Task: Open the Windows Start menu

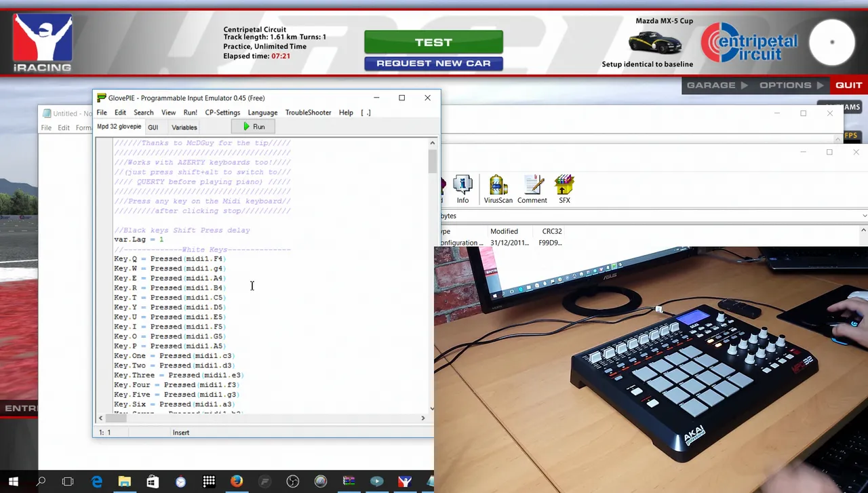Action: (x=13, y=481)
